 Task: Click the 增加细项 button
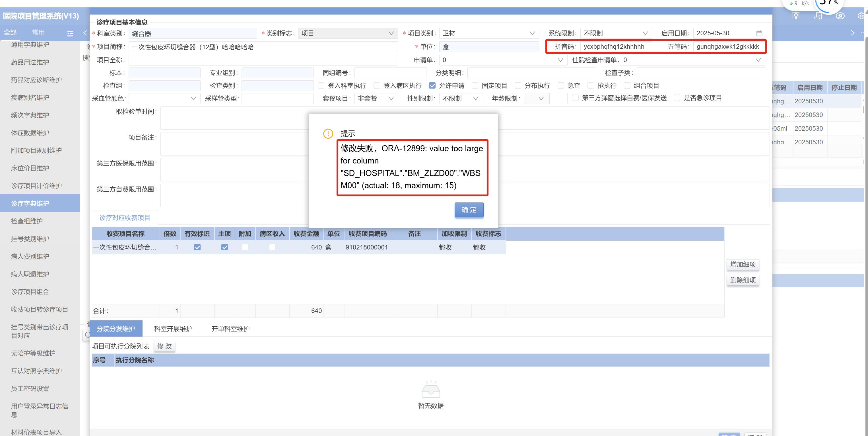743,265
